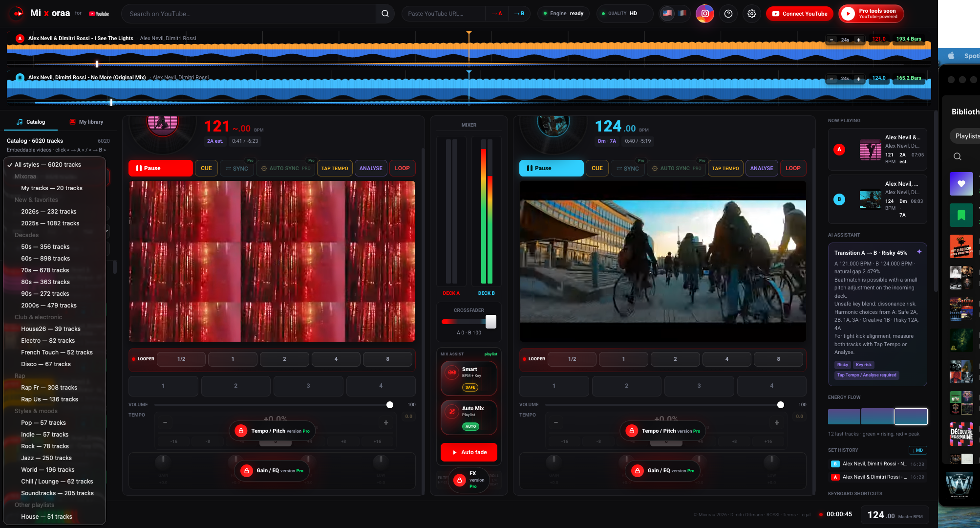Click the search magnifier icon

[x=385, y=14]
